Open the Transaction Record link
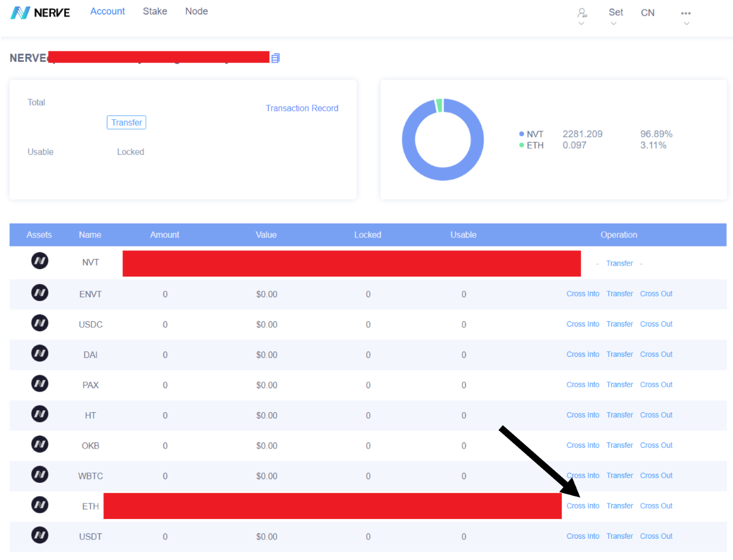The height and width of the screenshot is (560, 733). pos(302,108)
